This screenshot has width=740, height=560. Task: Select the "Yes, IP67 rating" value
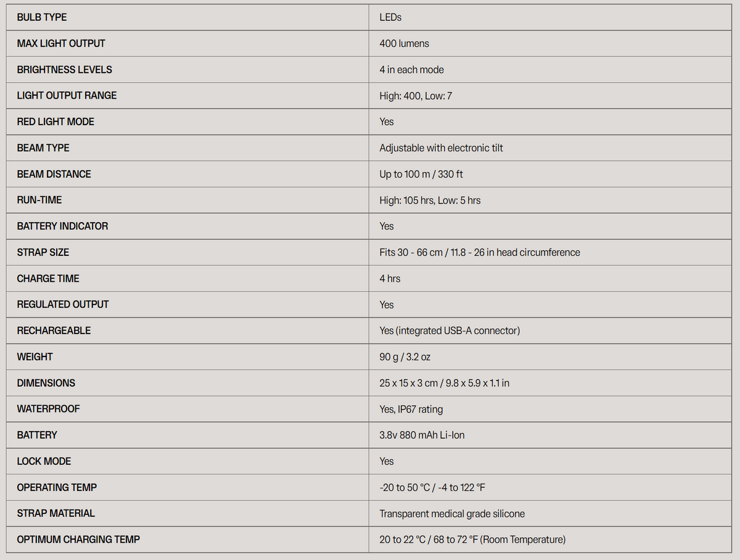tap(411, 409)
